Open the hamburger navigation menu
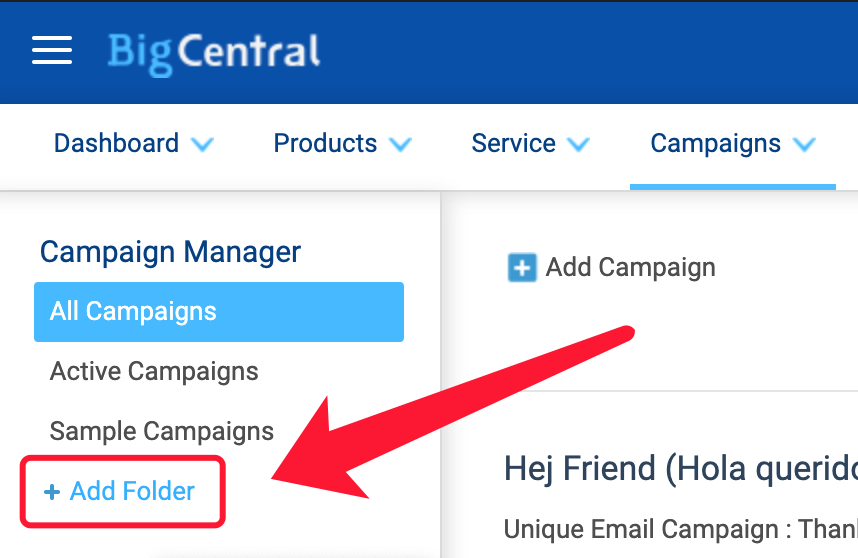This screenshot has width=858, height=558. tap(52, 50)
